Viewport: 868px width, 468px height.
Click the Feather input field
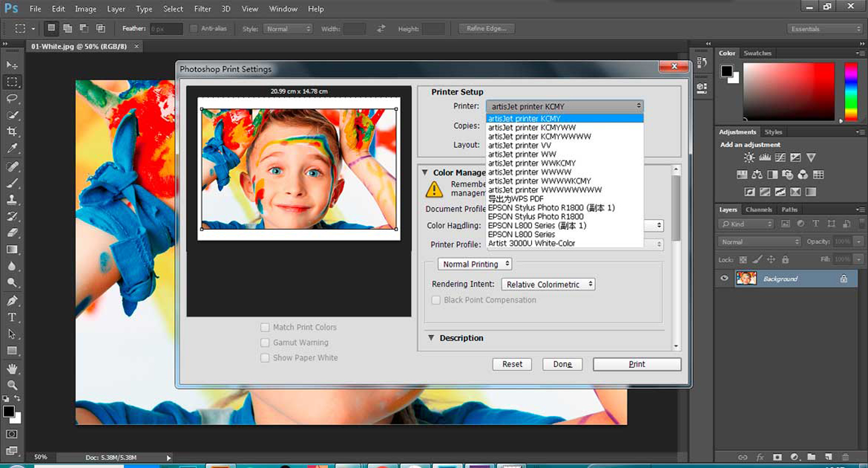(x=166, y=29)
